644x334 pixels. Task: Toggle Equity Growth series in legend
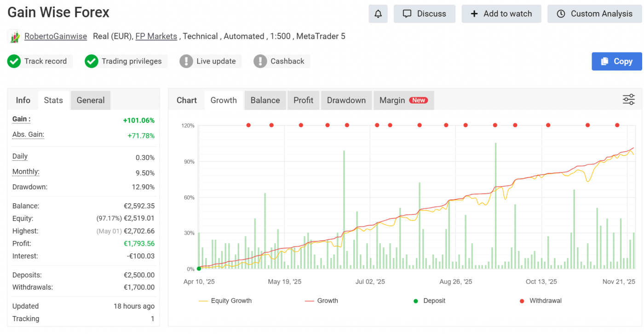(x=225, y=301)
